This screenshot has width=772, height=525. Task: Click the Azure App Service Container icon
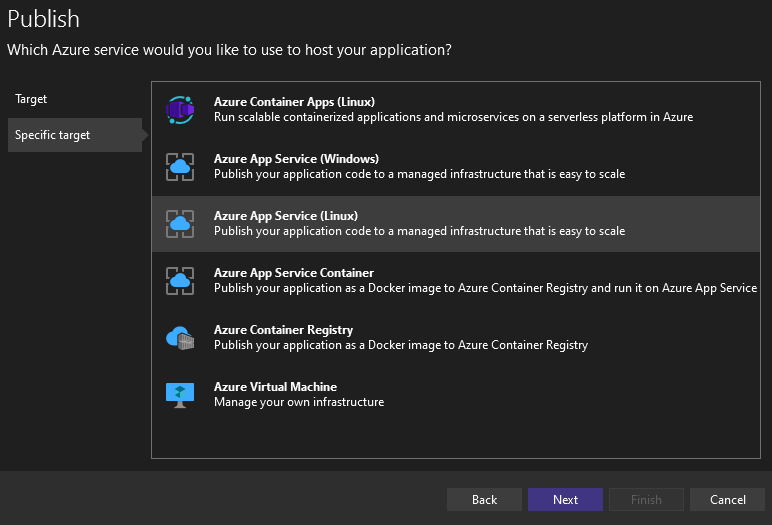(x=180, y=281)
